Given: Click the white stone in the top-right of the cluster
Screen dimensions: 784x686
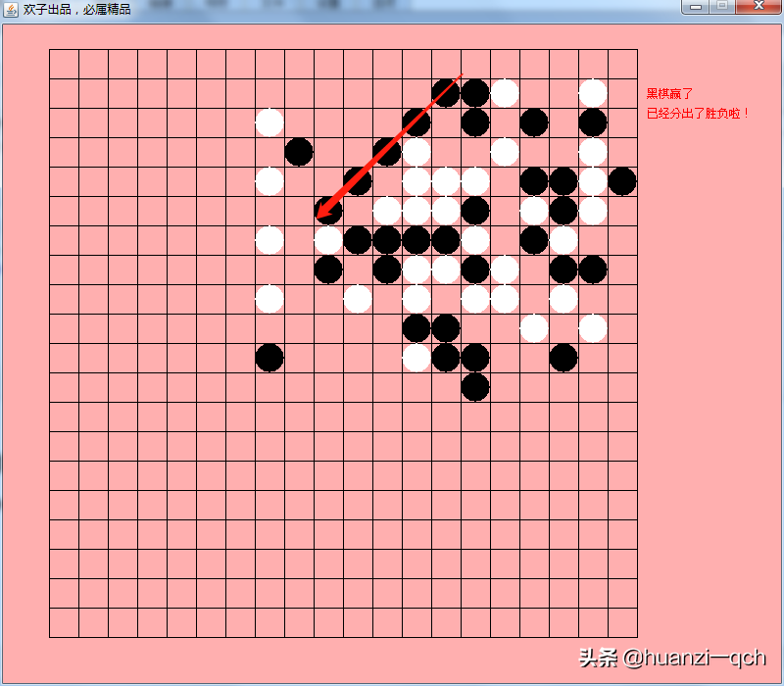Looking at the screenshot, I should click(593, 93).
